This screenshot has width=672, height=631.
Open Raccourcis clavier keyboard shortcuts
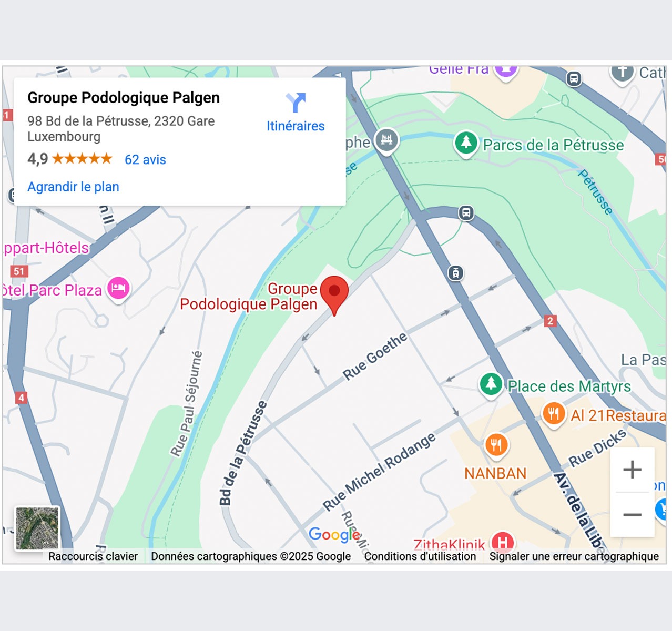[93, 556]
